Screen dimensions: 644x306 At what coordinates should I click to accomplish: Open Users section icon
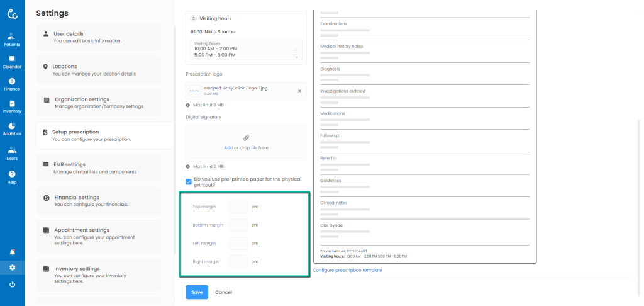(12, 153)
